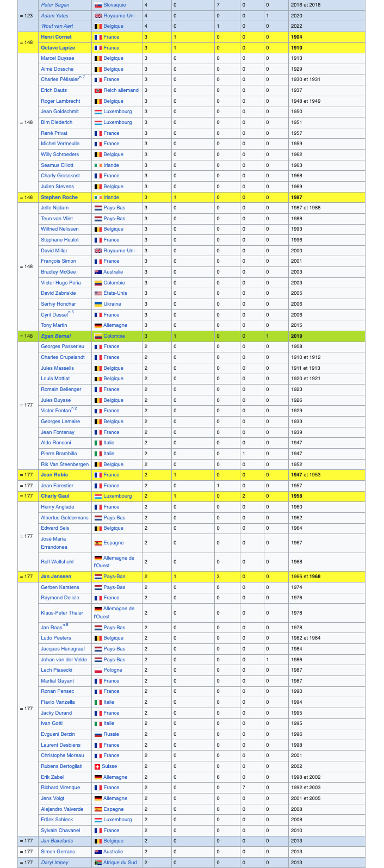Follow the Irlande link in Seamus Elliott's row

point(111,165)
